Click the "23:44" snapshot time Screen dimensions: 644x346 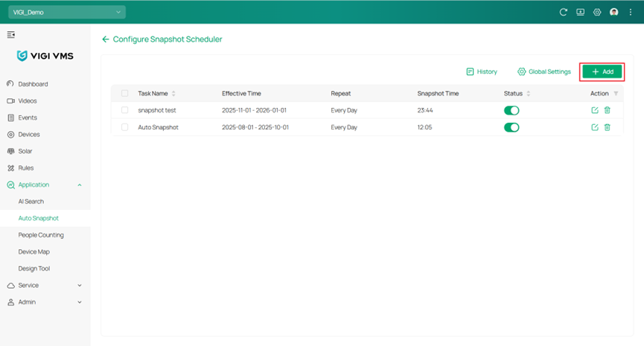click(425, 110)
